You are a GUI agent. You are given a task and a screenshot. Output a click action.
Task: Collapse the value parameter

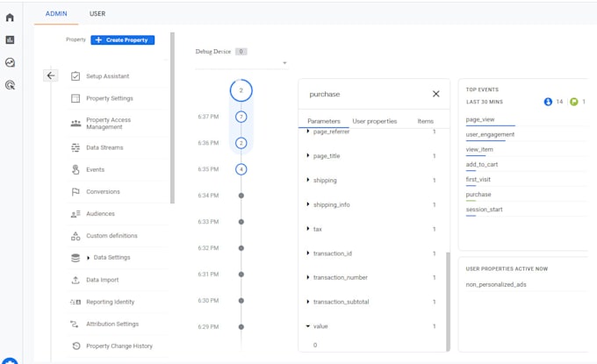coord(307,326)
